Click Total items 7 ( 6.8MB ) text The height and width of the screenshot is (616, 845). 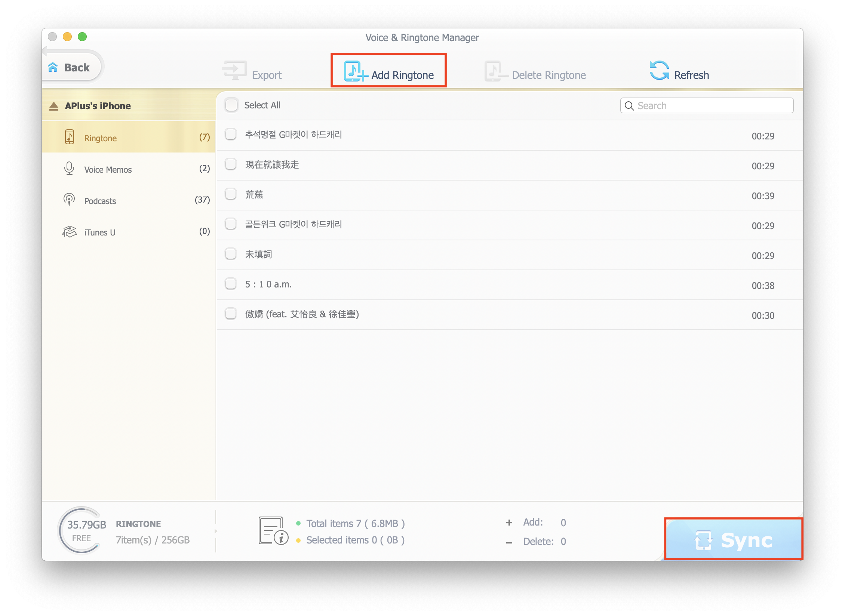355,524
